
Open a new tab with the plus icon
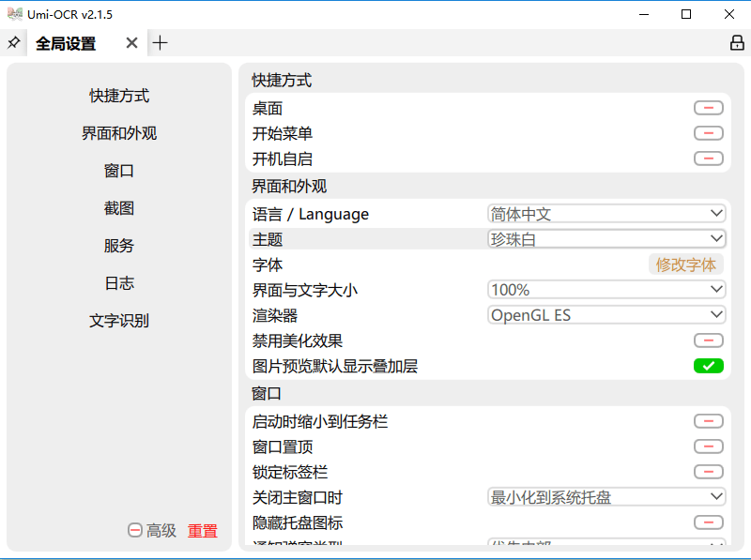coord(160,42)
